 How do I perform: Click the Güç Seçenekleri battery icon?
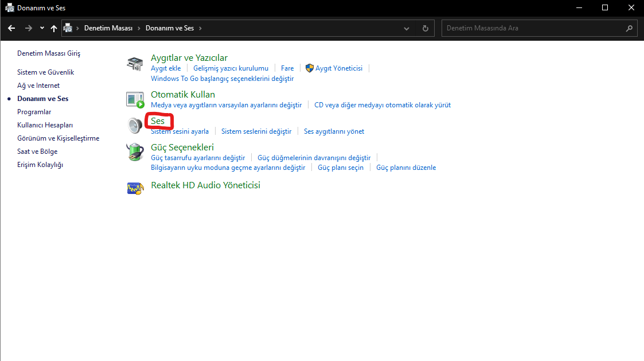pos(135,152)
